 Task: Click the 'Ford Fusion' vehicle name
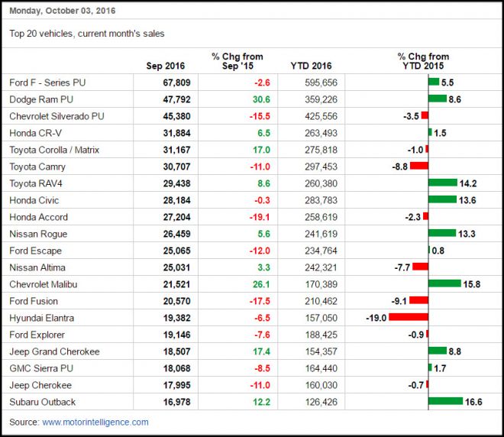pos(34,301)
